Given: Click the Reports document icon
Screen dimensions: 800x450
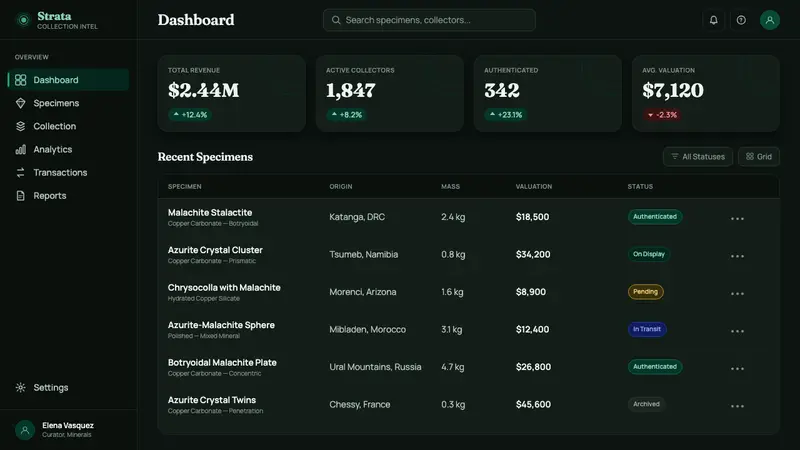Looking at the screenshot, I should pos(20,195).
